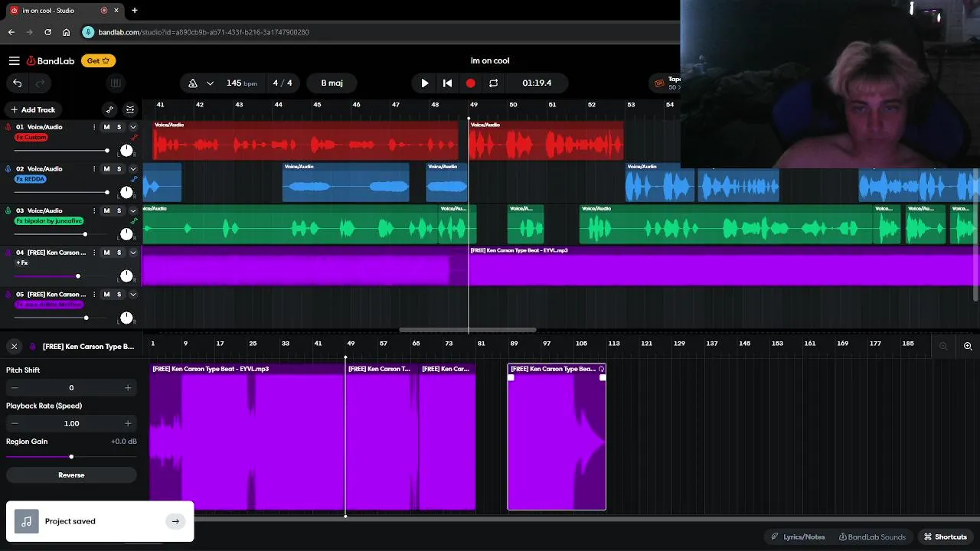Solo track 01 Voice/Audio
Image resolution: width=980 pixels, height=551 pixels.
(119, 127)
